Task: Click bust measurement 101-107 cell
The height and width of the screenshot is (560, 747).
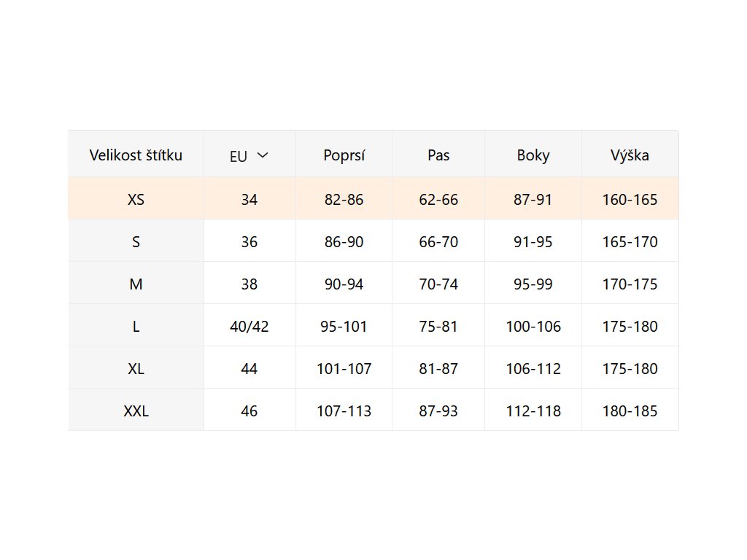Action: click(x=344, y=368)
